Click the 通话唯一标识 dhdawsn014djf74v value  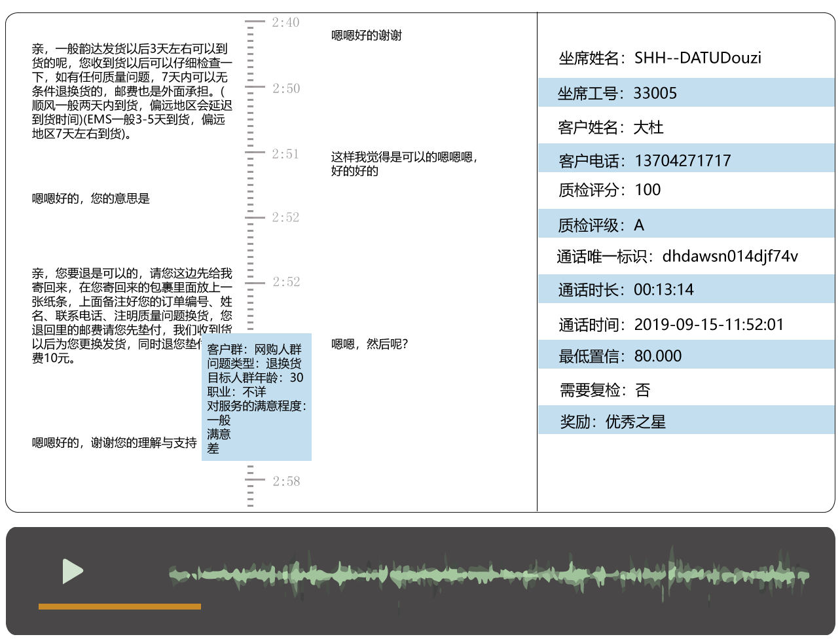[730, 256]
